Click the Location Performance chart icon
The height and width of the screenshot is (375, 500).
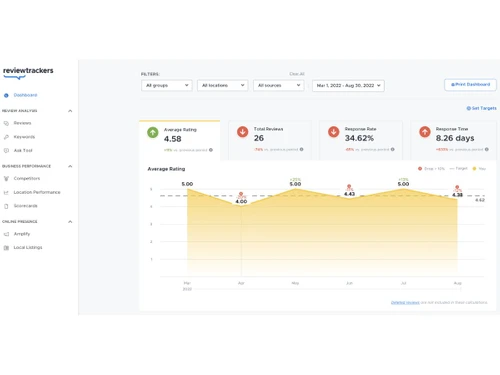point(6,192)
